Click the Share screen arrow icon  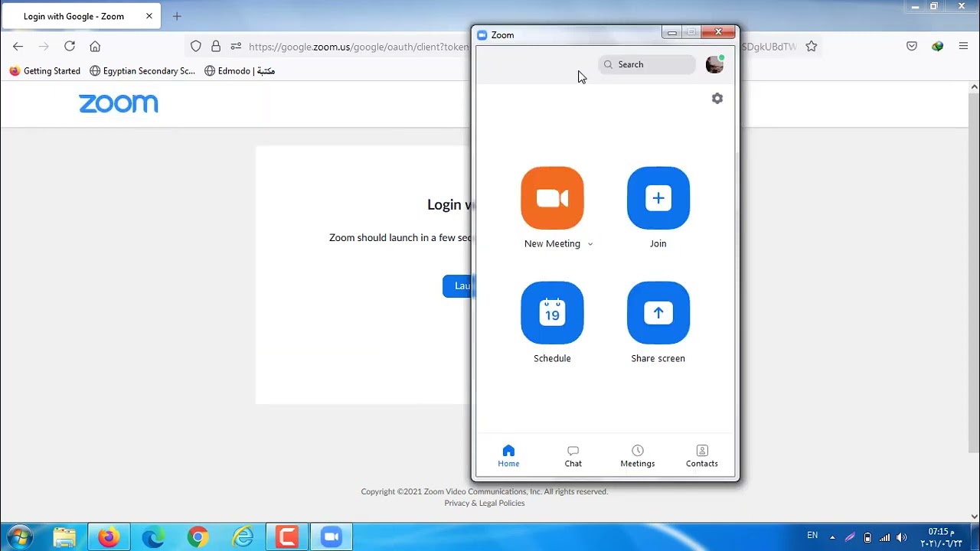coord(658,313)
